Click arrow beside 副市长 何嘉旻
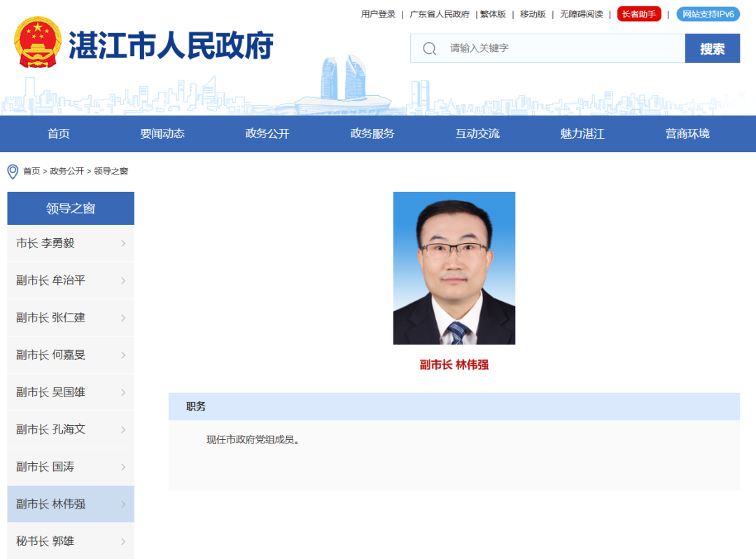The height and width of the screenshot is (559, 756). pyautogui.click(x=123, y=355)
